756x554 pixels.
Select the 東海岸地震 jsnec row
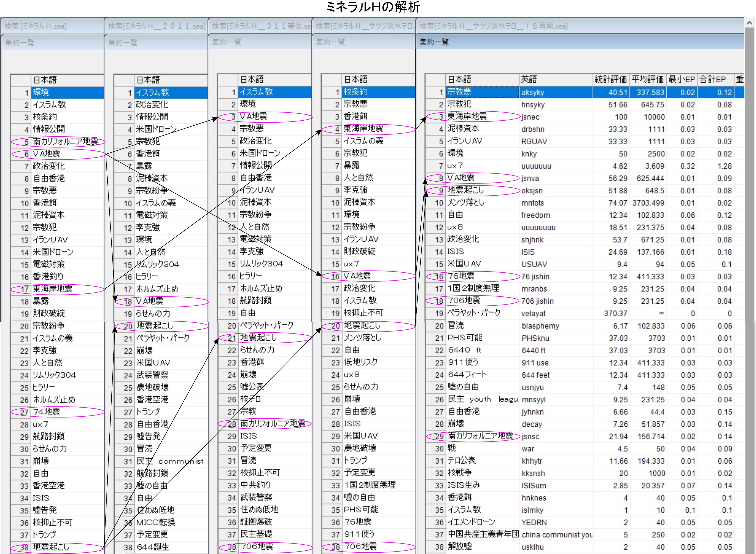[467, 117]
